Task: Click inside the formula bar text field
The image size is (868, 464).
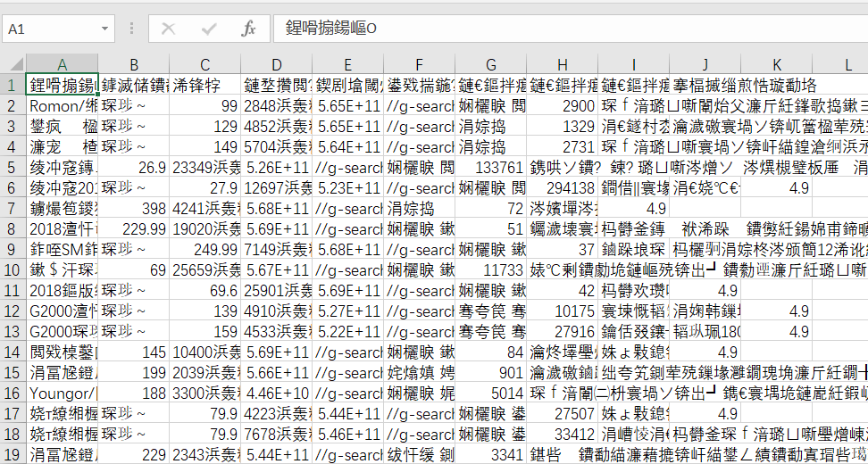Action: tap(571, 29)
